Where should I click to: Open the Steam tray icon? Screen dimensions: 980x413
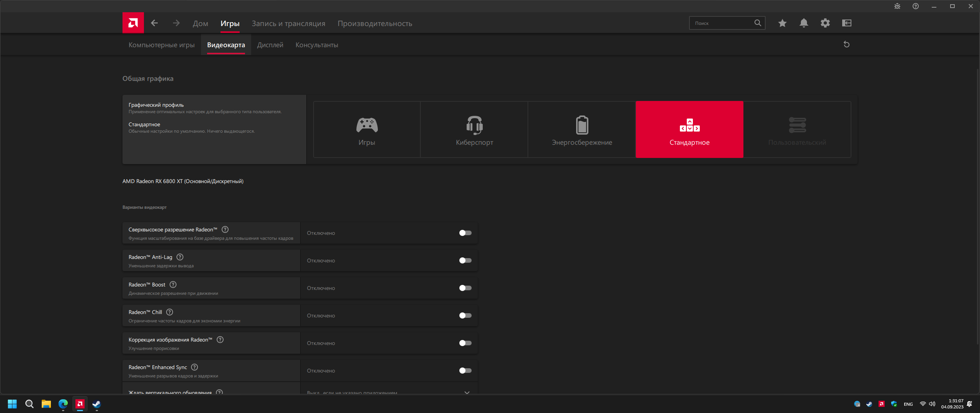click(869, 404)
